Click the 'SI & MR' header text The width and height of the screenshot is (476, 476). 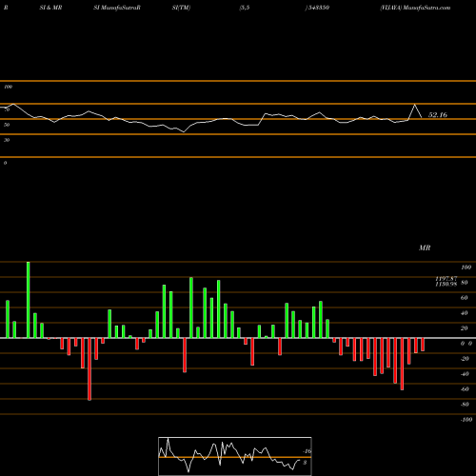pyautogui.click(x=50, y=8)
